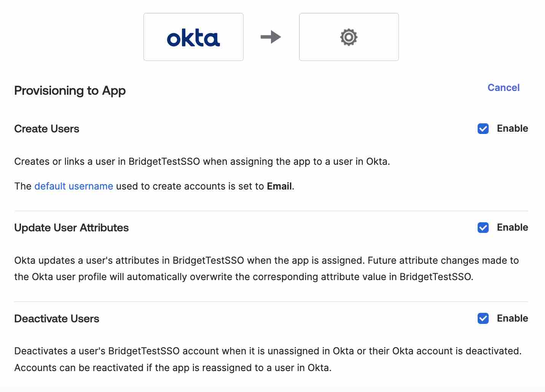Click the checkmark icon next to Create Users
This screenshot has height=392, width=545.
coord(483,129)
